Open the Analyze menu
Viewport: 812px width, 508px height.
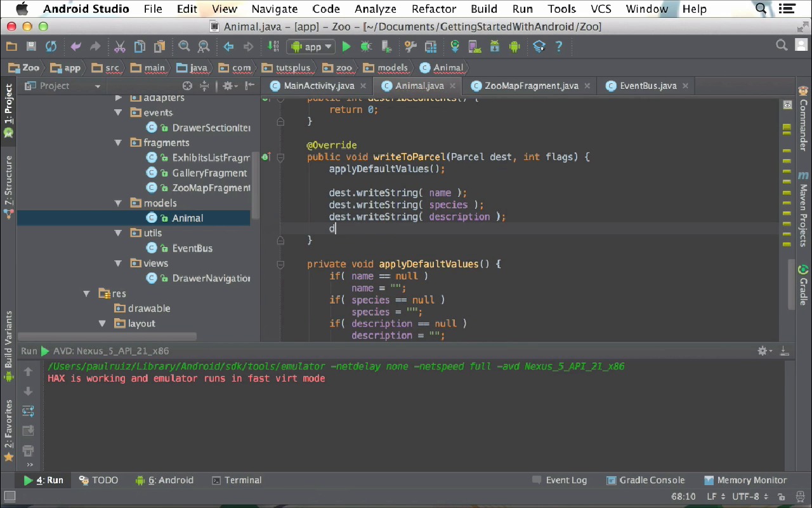[376, 9]
